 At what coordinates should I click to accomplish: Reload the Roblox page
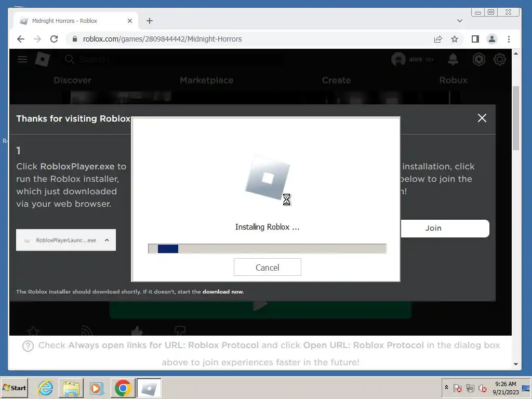point(54,39)
